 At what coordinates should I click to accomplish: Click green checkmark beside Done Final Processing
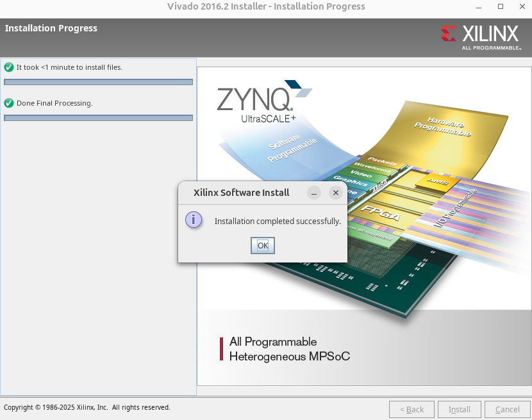click(9, 103)
